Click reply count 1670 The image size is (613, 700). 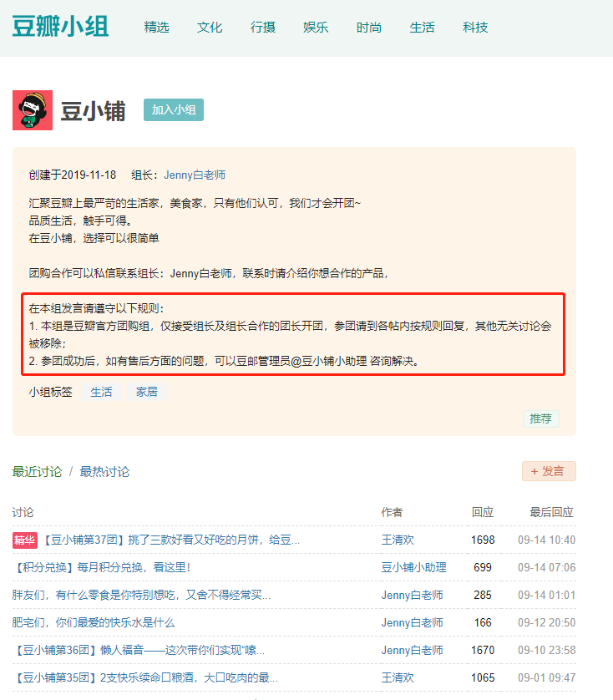coord(483,651)
